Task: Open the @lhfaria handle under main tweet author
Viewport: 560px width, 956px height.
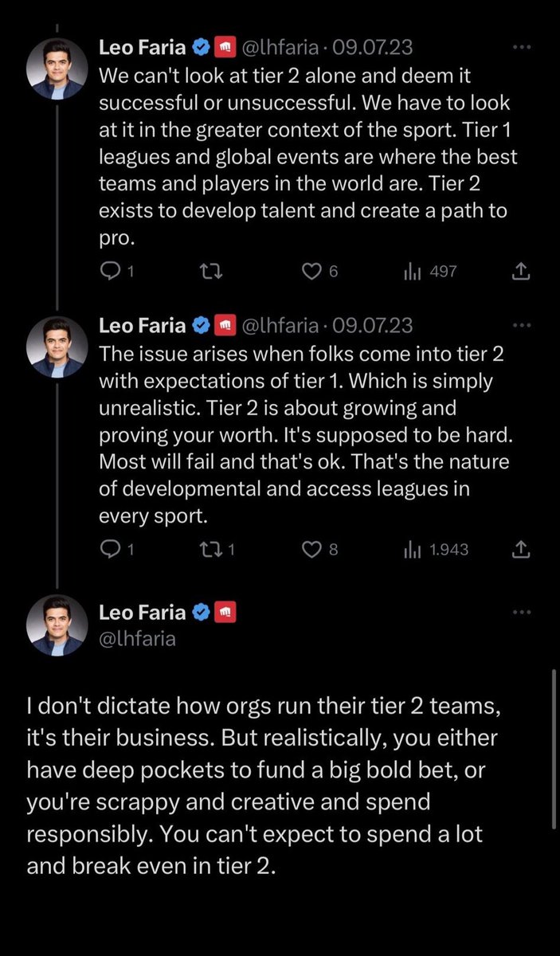Action: [x=137, y=638]
